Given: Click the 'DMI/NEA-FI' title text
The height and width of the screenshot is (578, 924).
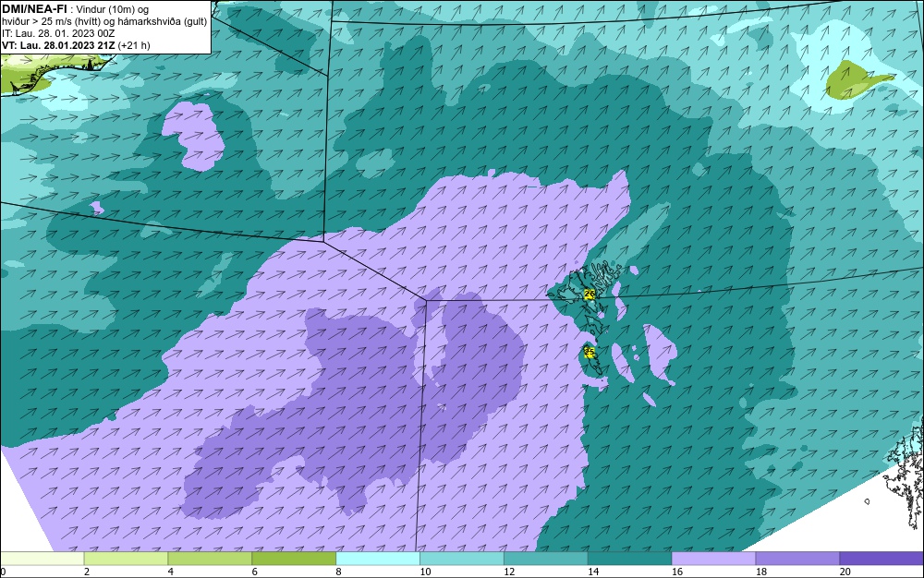Looking at the screenshot, I should 34,8.
